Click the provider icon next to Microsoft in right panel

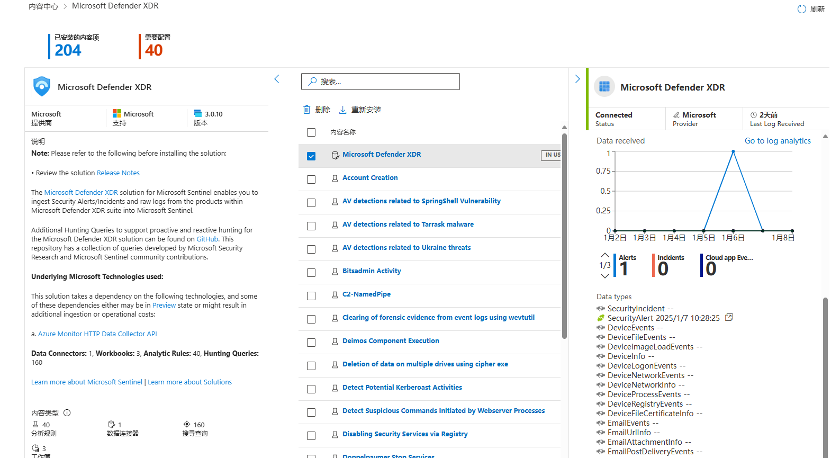(x=676, y=115)
